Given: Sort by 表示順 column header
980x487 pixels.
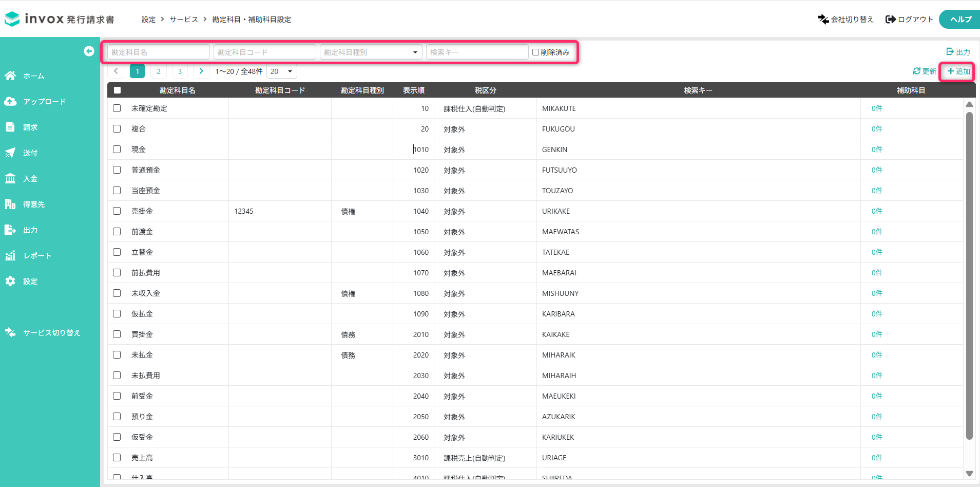Looking at the screenshot, I should pyautogui.click(x=413, y=90).
